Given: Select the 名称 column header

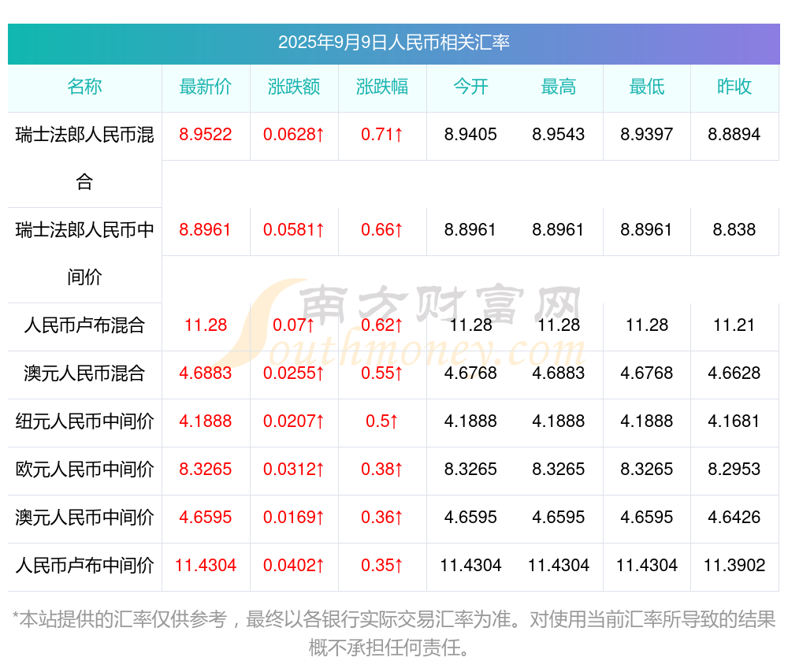Looking at the screenshot, I should pos(84,87).
